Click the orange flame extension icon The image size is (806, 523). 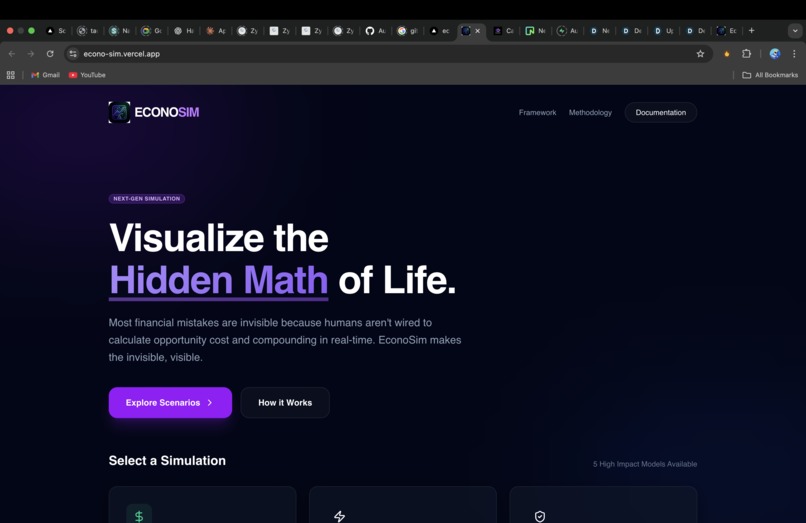coord(726,53)
